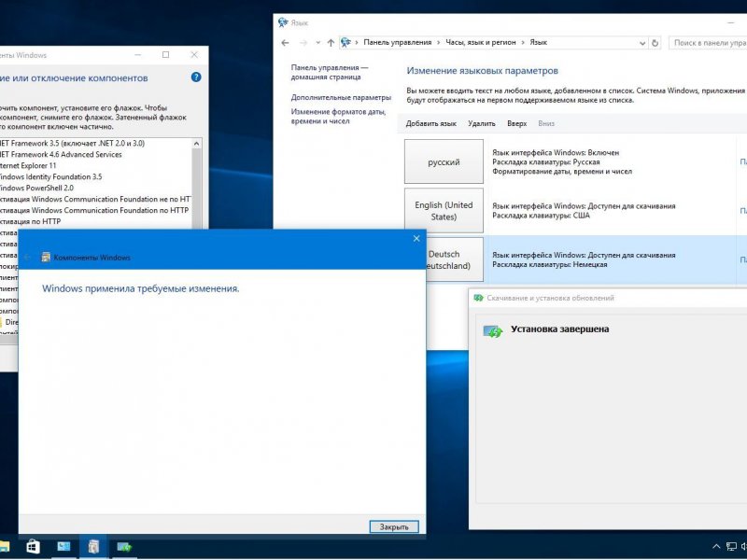Viewport: 747px width, 560px height.
Task: Click up-level arrow in Язык window
Action: (x=331, y=43)
